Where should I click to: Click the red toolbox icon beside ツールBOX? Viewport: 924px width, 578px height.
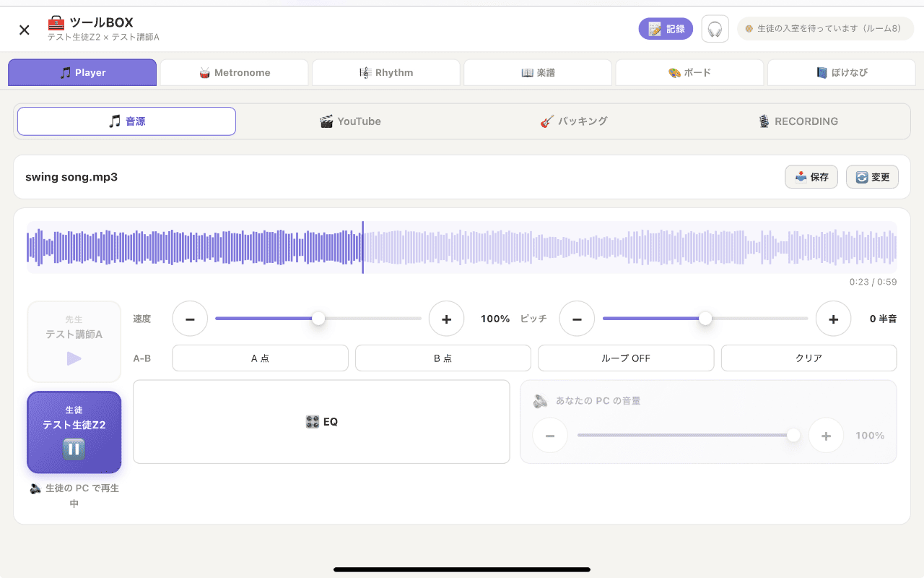pyautogui.click(x=56, y=22)
